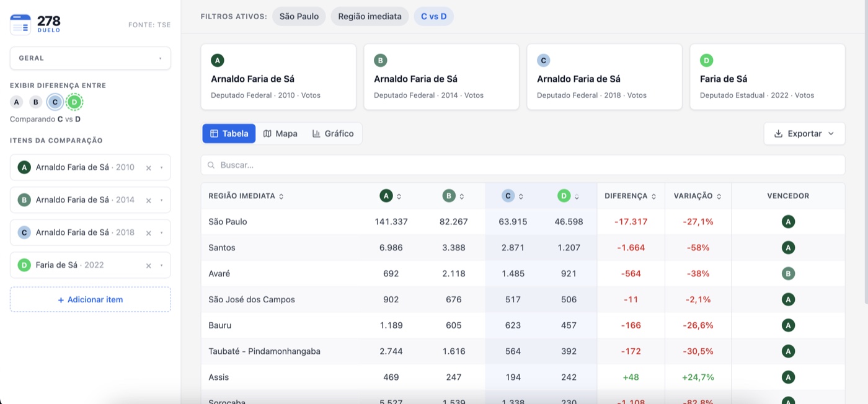868x404 pixels.
Task: Open the Geral dropdown
Action: click(x=91, y=58)
